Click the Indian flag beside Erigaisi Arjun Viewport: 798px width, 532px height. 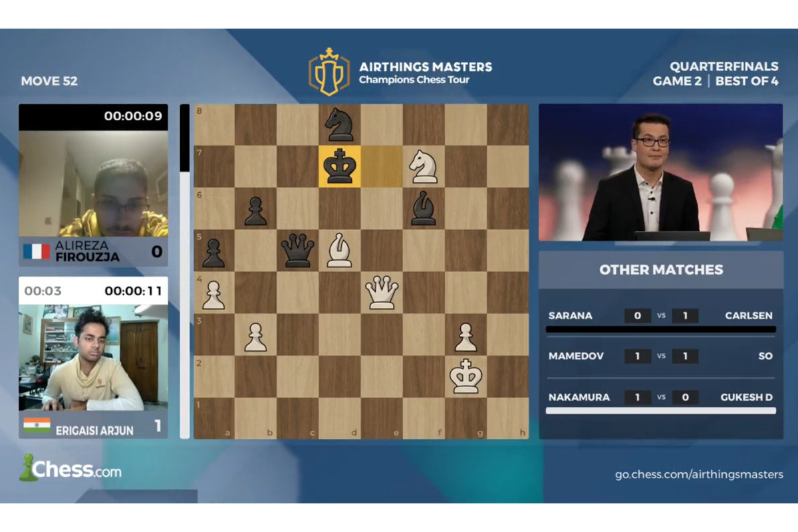[x=37, y=425]
